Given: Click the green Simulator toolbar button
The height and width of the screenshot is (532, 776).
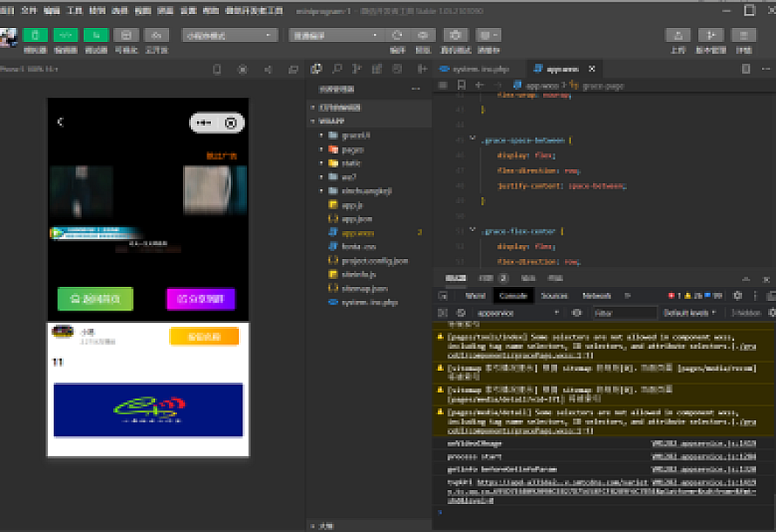Looking at the screenshot, I should 36,35.
